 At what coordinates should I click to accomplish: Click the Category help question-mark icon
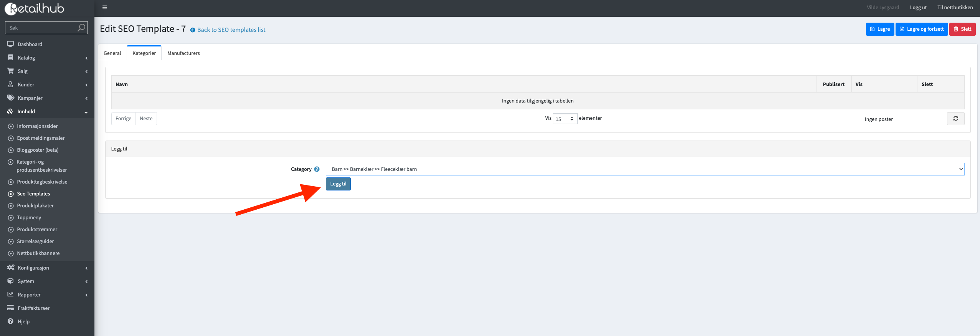(x=317, y=169)
